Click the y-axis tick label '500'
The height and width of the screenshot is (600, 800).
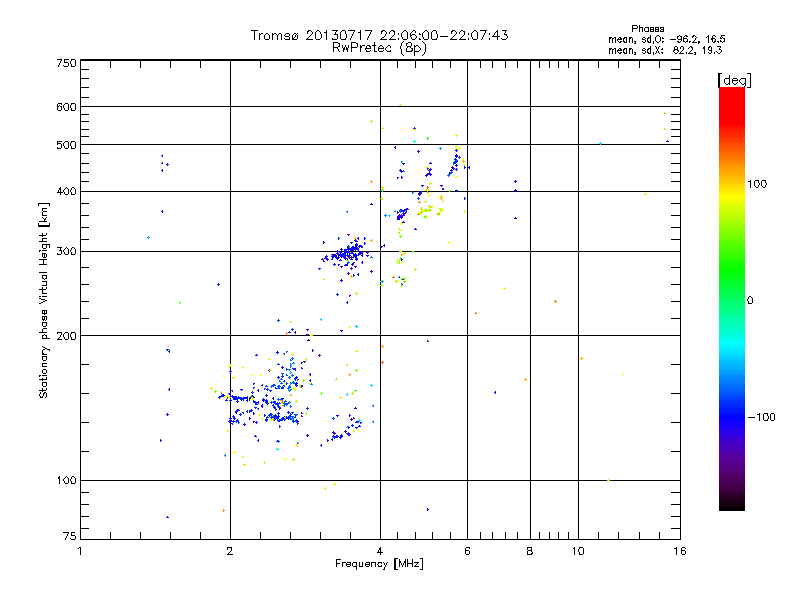coord(66,145)
